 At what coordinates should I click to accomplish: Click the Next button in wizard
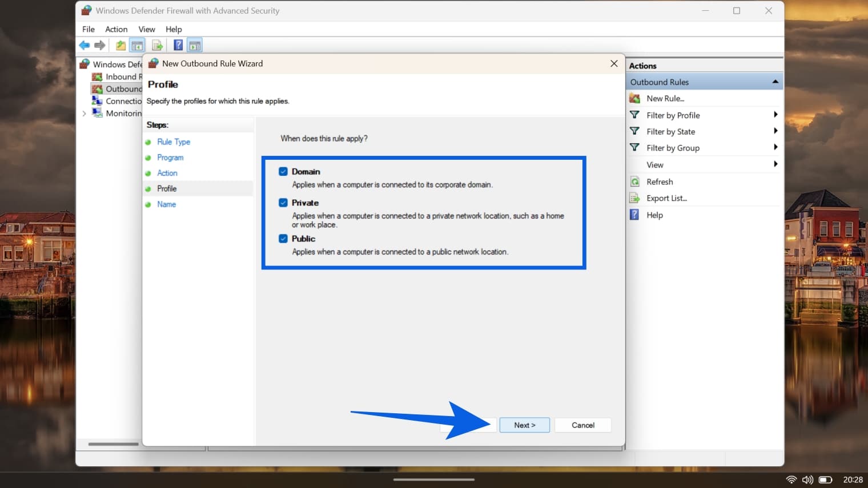point(525,425)
